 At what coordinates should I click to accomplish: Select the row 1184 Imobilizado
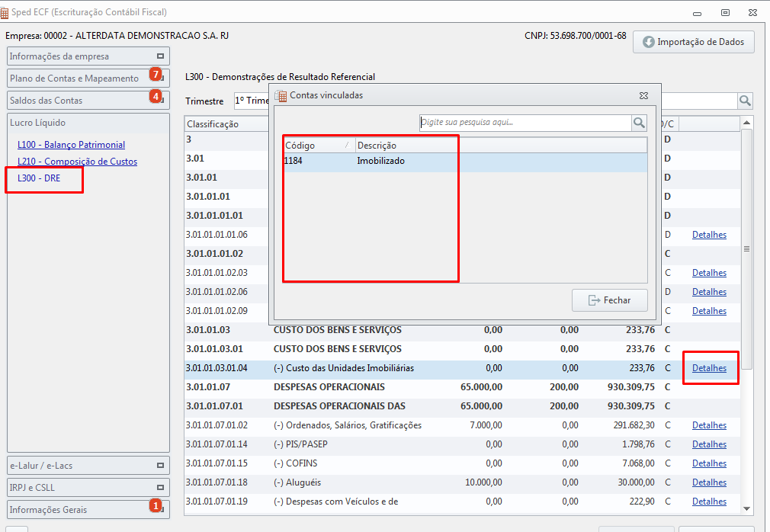pos(465,161)
